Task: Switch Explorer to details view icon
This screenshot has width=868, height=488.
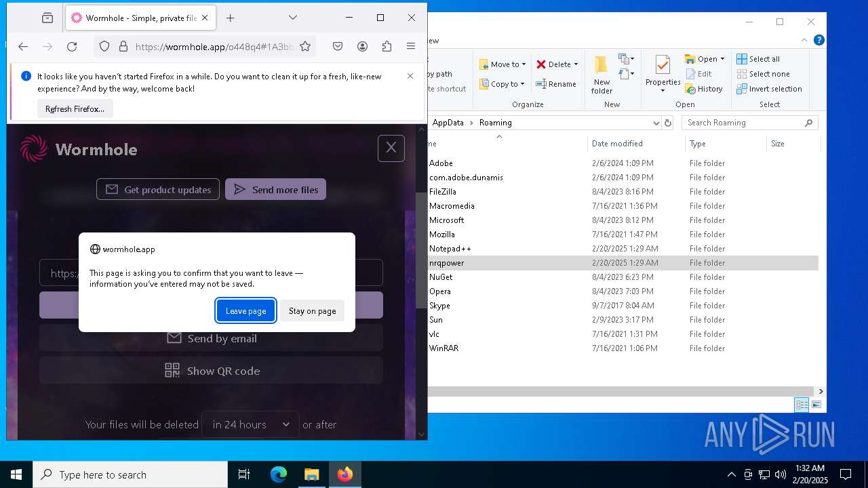Action: 802,405
